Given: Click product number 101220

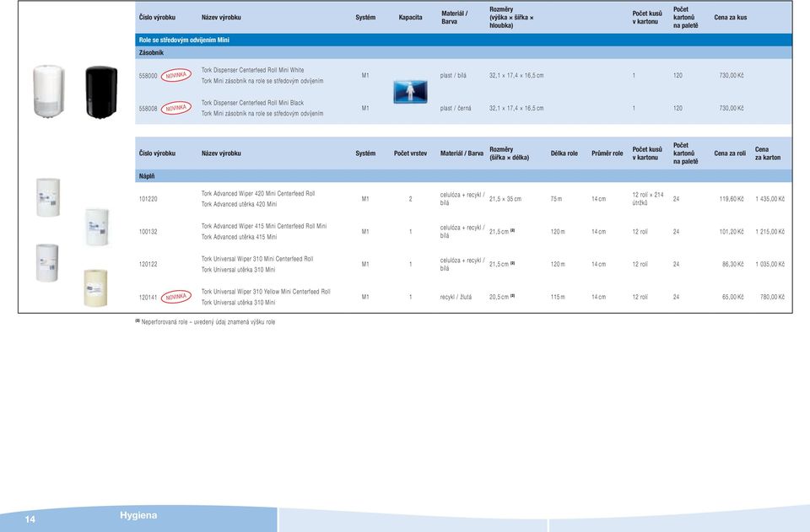Looking at the screenshot, I should [x=148, y=199].
